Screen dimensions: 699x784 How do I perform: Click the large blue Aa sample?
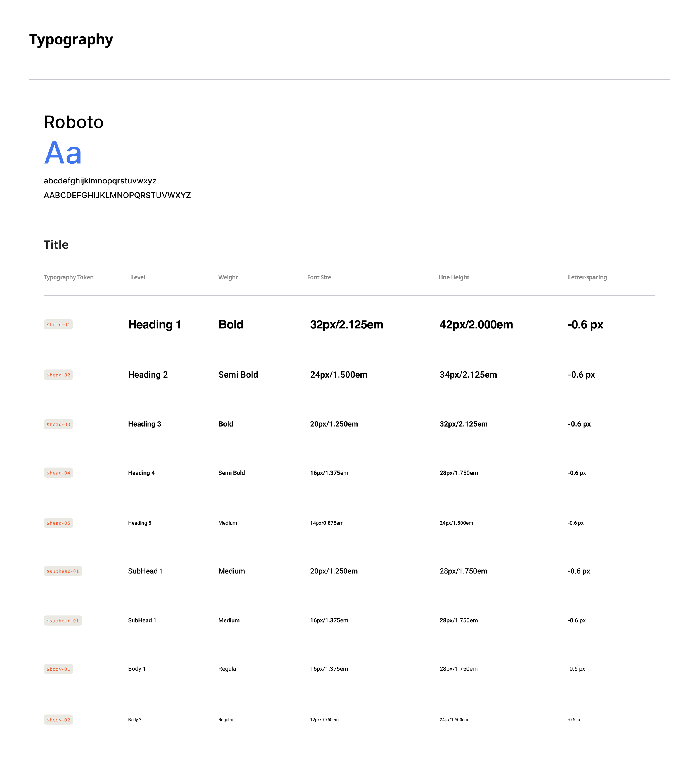pos(63,153)
